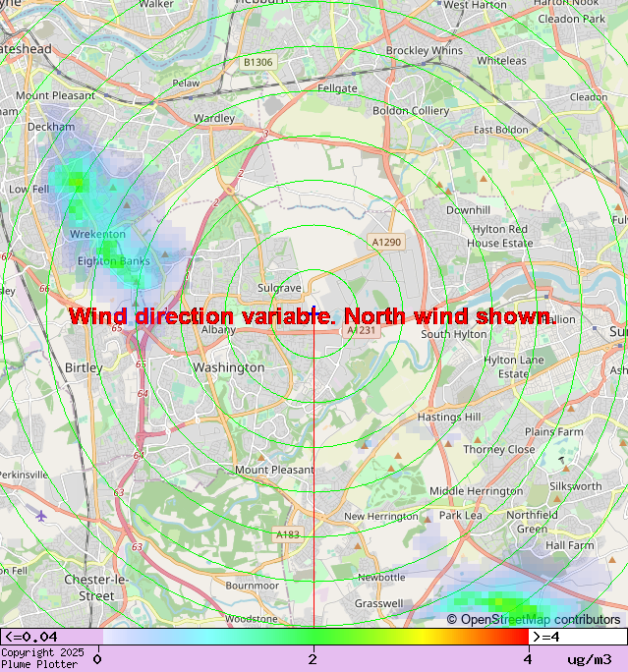628x672 pixels.
Task: Click the Hylton Red House Estate label
Action: point(500,236)
